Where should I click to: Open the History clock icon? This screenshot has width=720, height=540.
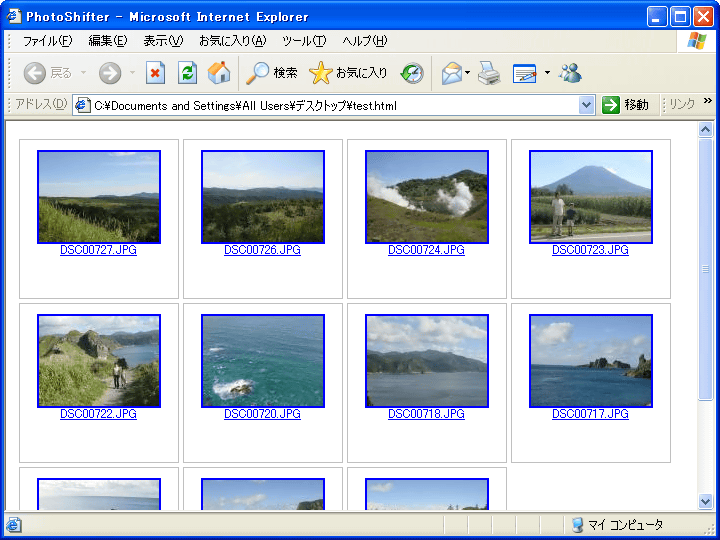(412, 73)
